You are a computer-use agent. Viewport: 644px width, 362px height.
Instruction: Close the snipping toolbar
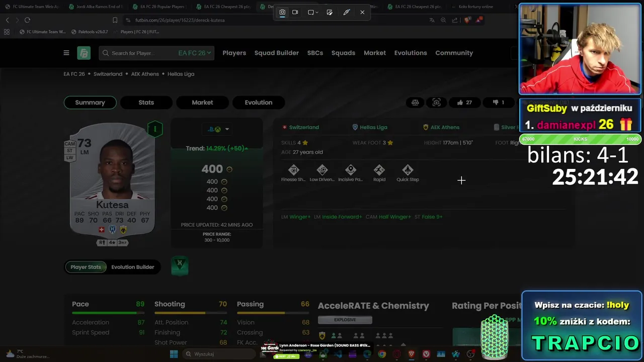[362, 12]
